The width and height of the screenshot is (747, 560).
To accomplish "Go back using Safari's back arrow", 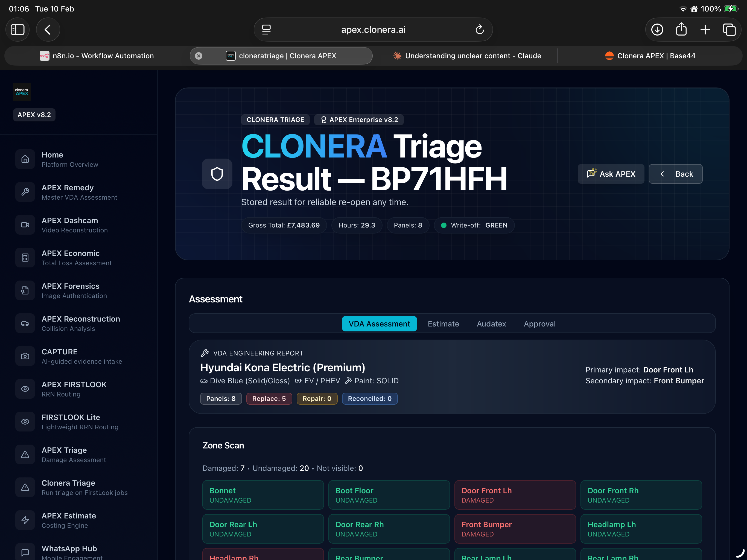I will point(48,30).
